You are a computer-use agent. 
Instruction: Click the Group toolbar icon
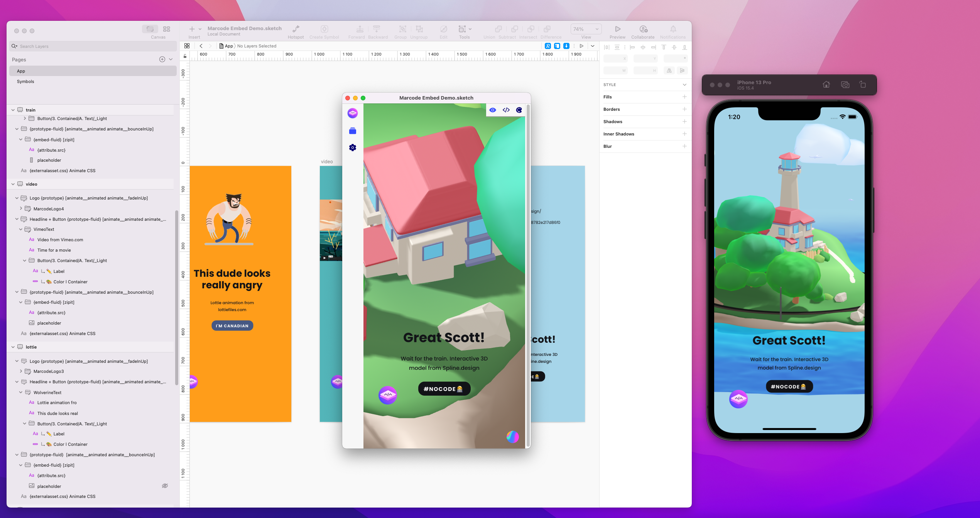coord(400,31)
